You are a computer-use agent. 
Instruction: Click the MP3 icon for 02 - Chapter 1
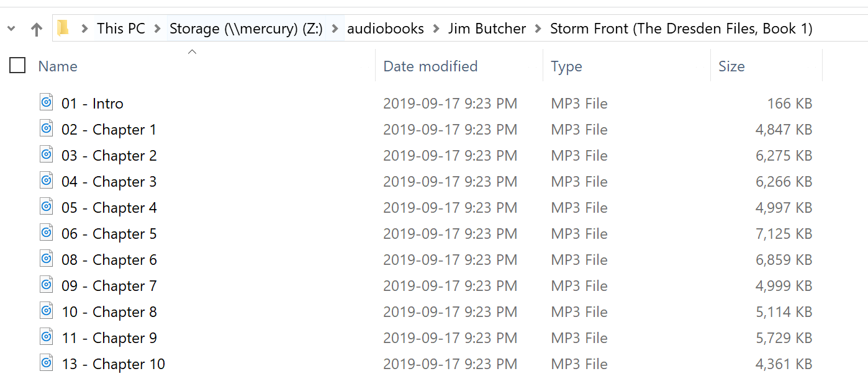click(x=47, y=128)
